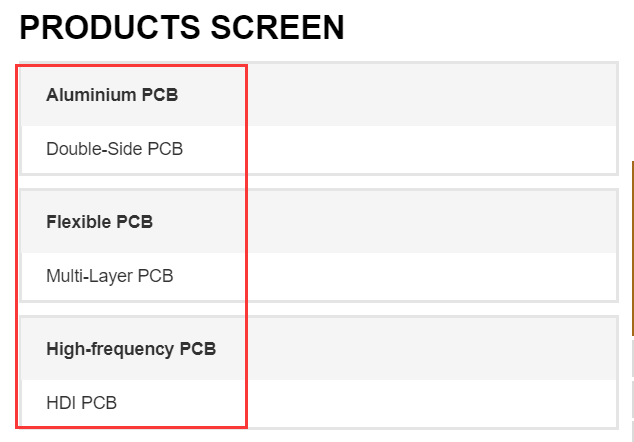Click the word Flexible in the list
Viewport: 634px width, 442px height.
tap(79, 221)
